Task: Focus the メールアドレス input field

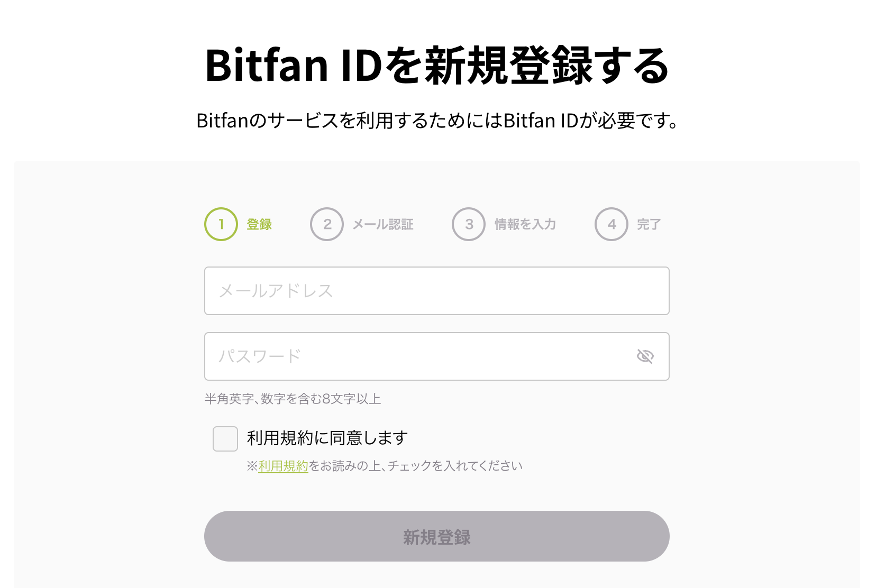Action: (437, 291)
